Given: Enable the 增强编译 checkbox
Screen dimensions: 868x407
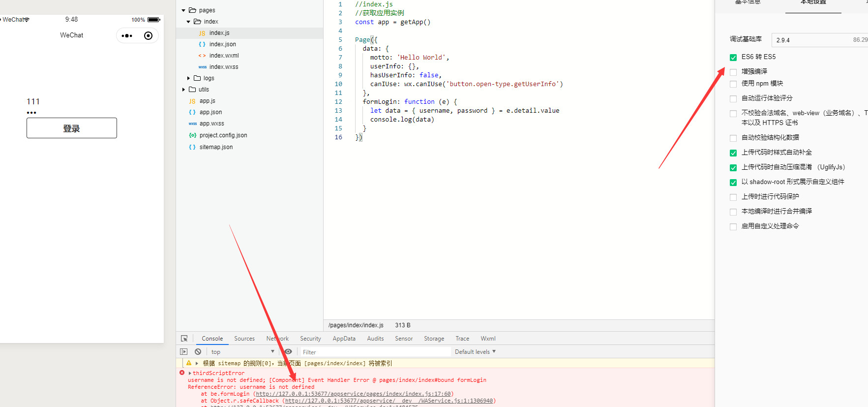Looking at the screenshot, I should coord(733,72).
